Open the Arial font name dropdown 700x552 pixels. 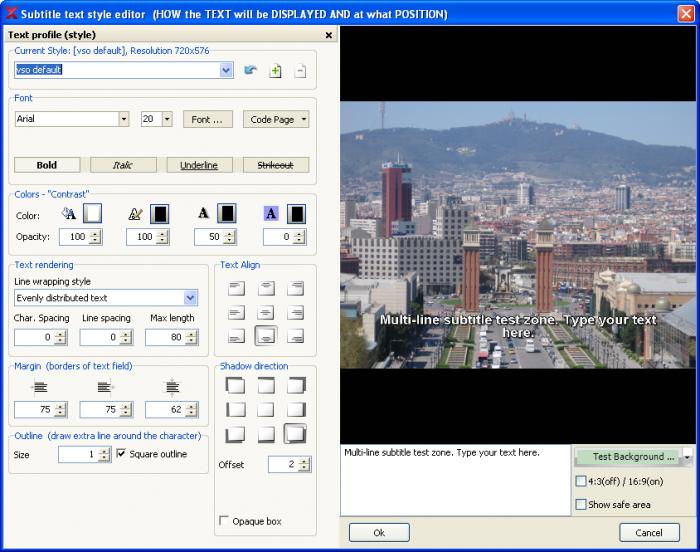pos(124,119)
